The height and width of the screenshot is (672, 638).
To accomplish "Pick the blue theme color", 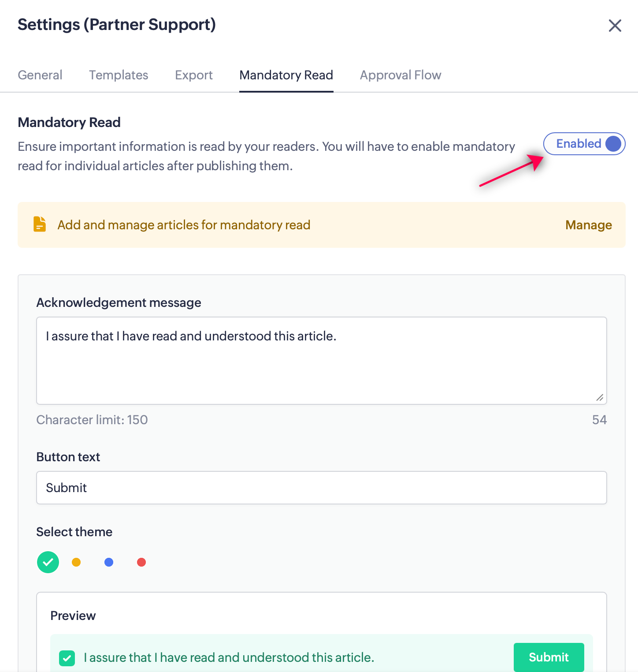I will (x=109, y=562).
